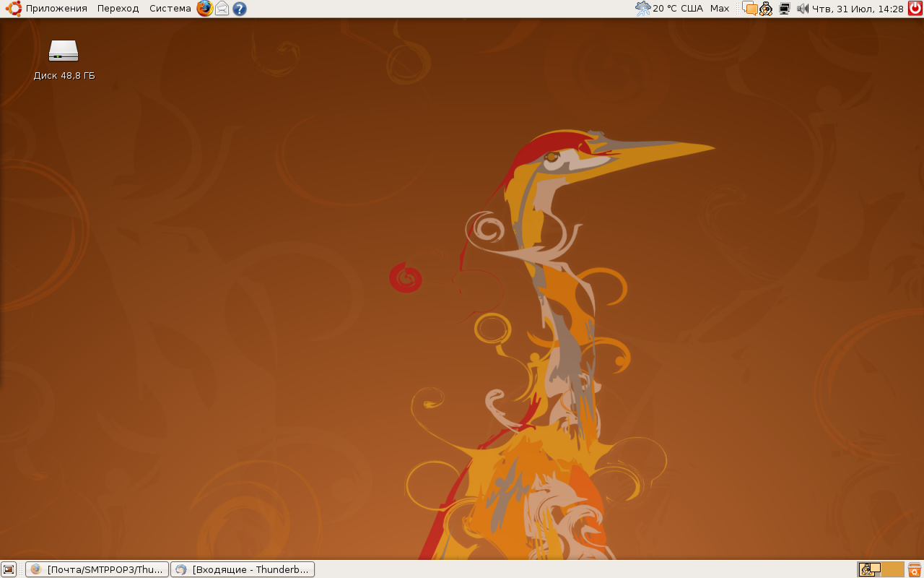Image resolution: width=924 pixels, height=578 pixels.
Task: Click the volume speaker icon
Action: pyautogui.click(x=802, y=9)
